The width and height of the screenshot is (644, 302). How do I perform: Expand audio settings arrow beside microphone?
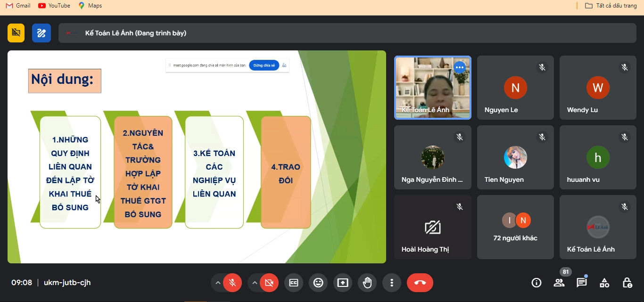pyautogui.click(x=218, y=283)
